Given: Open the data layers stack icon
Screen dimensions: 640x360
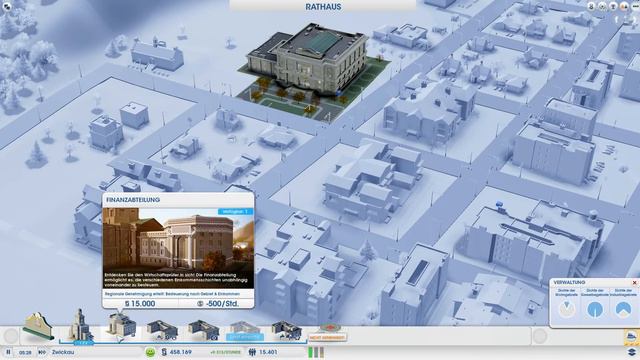Looking at the screenshot, I should click(x=632, y=352).
